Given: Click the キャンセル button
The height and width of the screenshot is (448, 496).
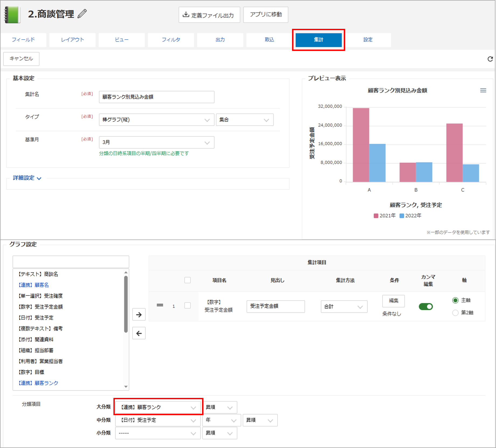Looking at the screenshot, I should 21,59.
